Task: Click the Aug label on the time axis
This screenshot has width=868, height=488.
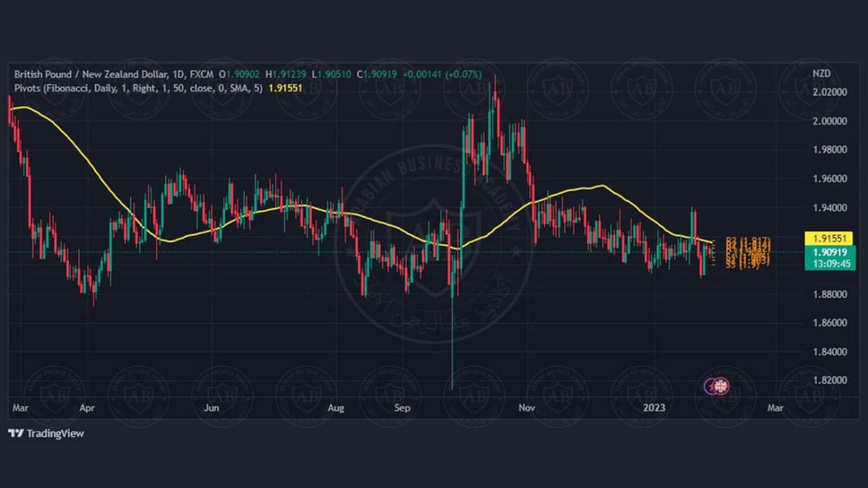Action: pos(336,408)
